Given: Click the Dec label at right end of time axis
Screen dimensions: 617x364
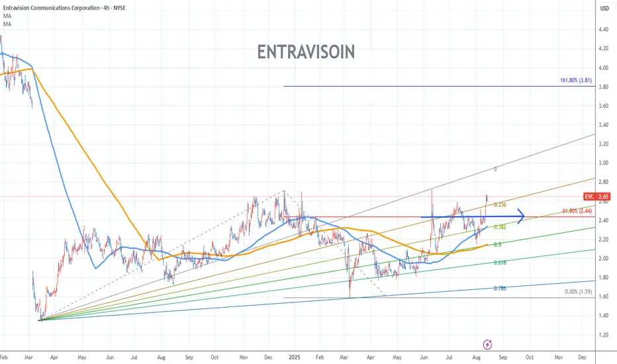Looking at the screenshot, I should coord(582,357).
